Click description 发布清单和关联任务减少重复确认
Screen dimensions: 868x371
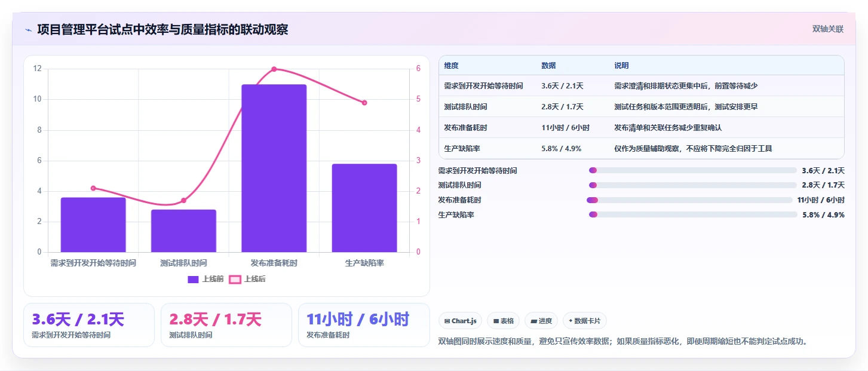click(x=668, y=128)
